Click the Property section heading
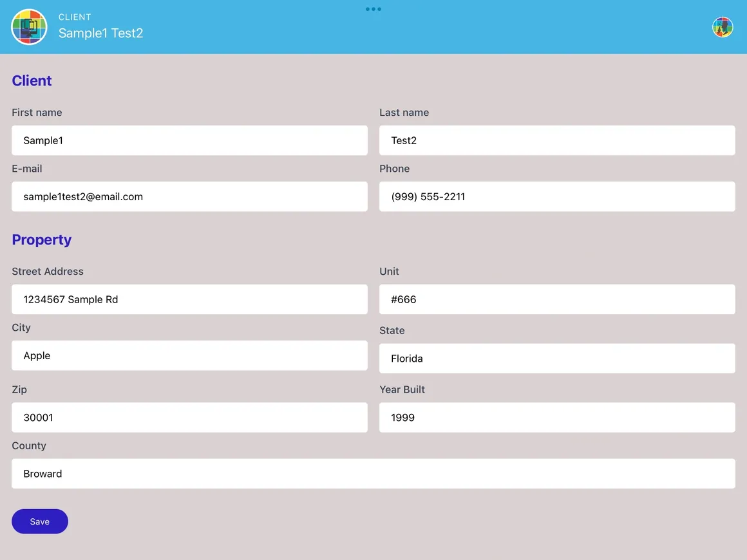 coord(41,239)
